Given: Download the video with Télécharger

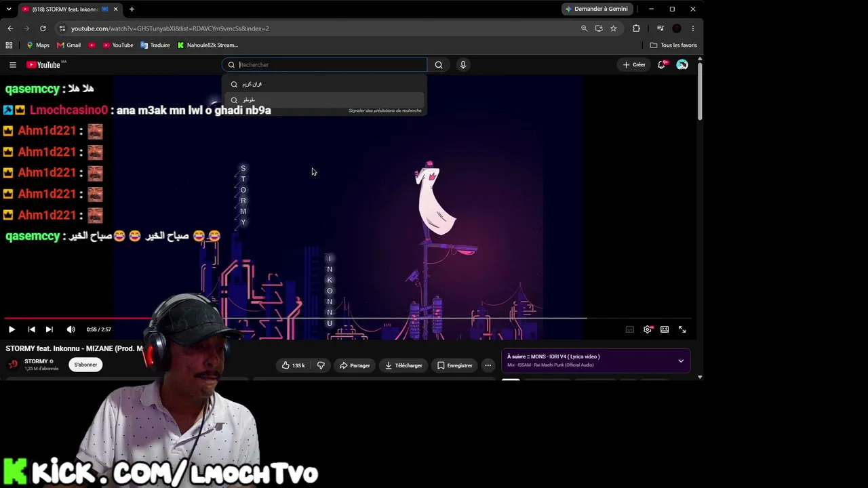Looking at the screenshot, I should pos(403,365).
